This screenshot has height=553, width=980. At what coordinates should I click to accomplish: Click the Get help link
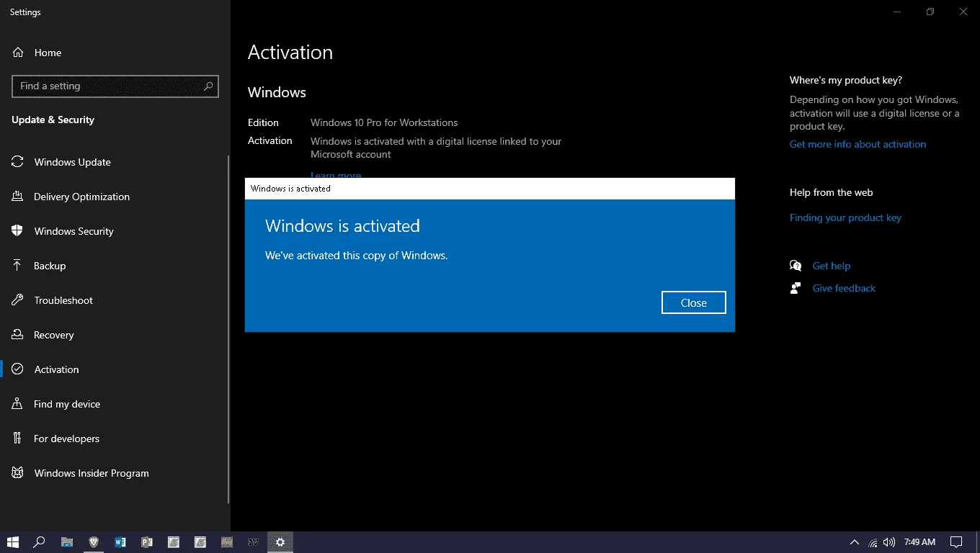831,266
